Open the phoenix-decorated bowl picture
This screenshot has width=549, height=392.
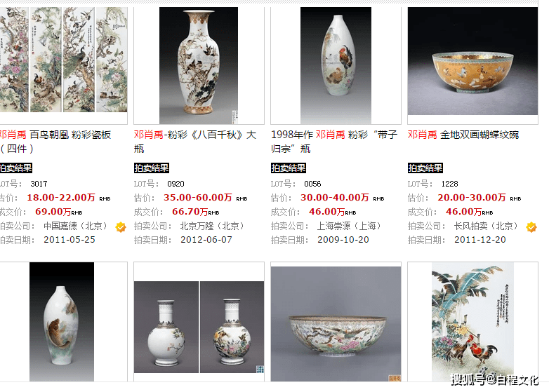click(x=336, y=324)
